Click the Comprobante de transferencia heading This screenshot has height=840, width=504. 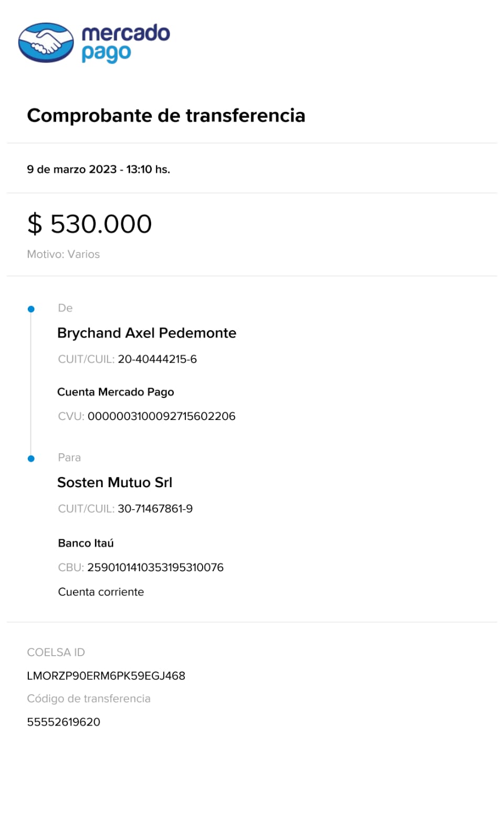(166, 115)
